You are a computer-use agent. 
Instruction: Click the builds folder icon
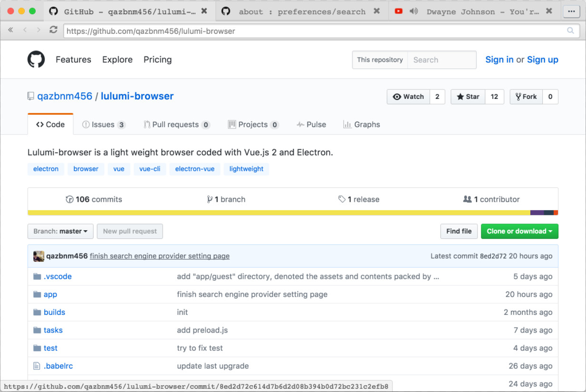click(37, 312)
